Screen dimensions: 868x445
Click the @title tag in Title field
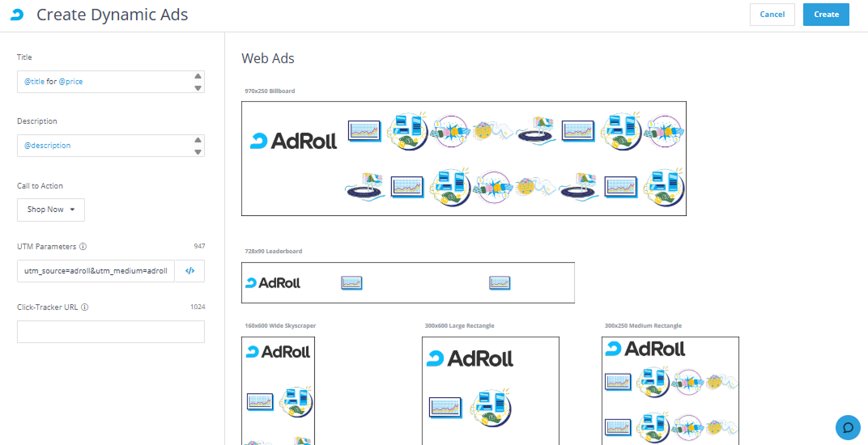[34, 82]
